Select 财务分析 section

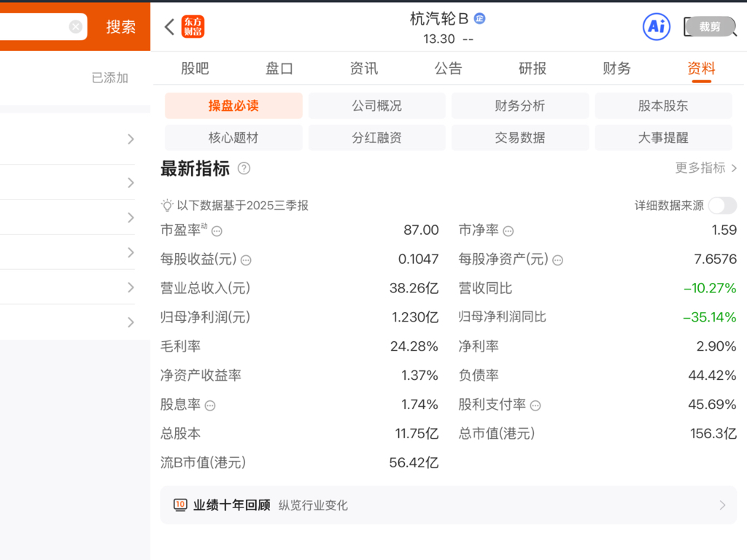tap(519, 106)
